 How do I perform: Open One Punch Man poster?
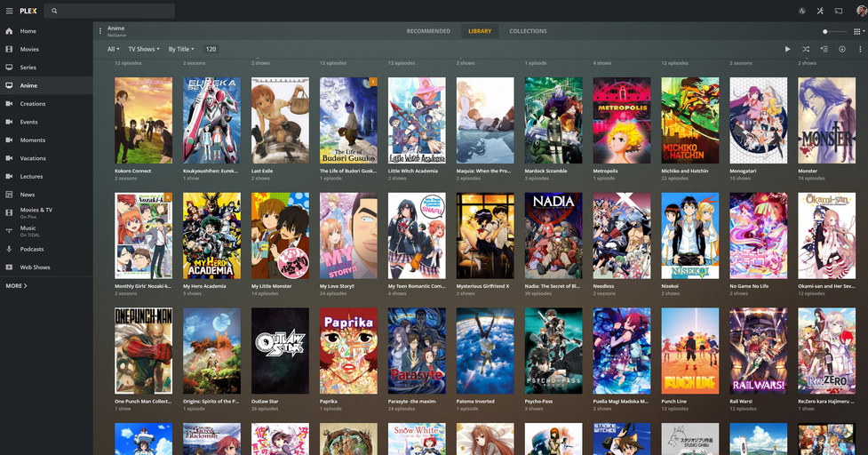coord(143,351)
